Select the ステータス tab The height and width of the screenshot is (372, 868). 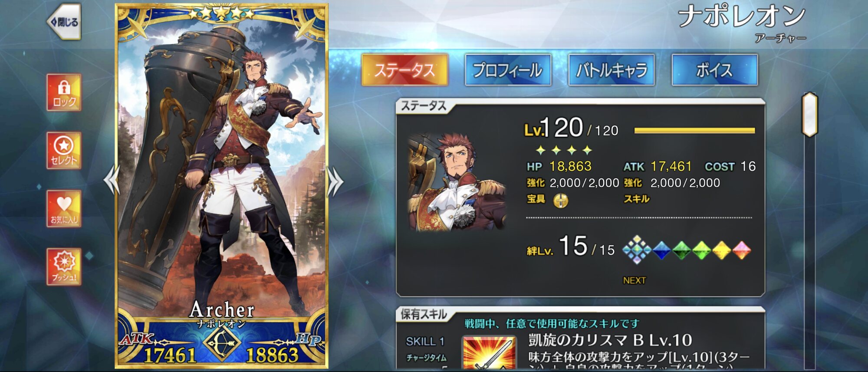405,70
